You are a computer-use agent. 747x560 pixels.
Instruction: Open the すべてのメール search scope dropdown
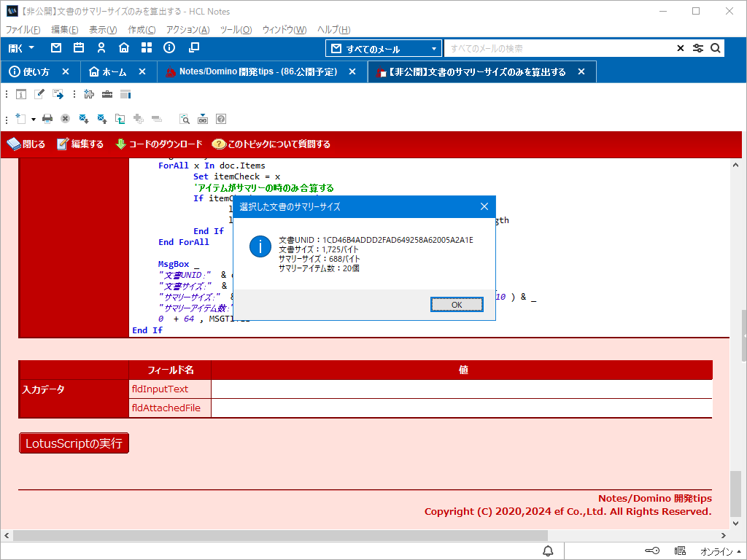pyautogui.click(x=384, y=49)
